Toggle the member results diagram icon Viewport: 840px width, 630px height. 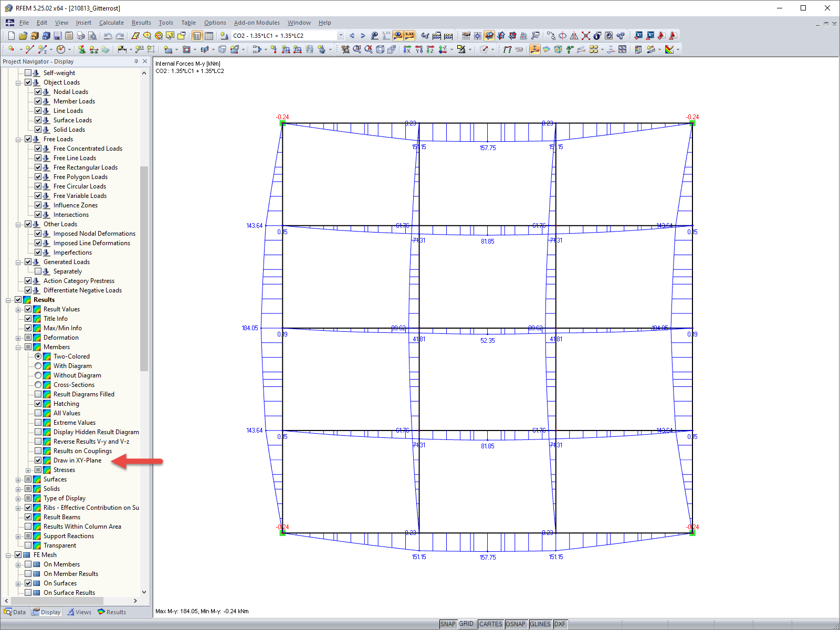point(535,49)
